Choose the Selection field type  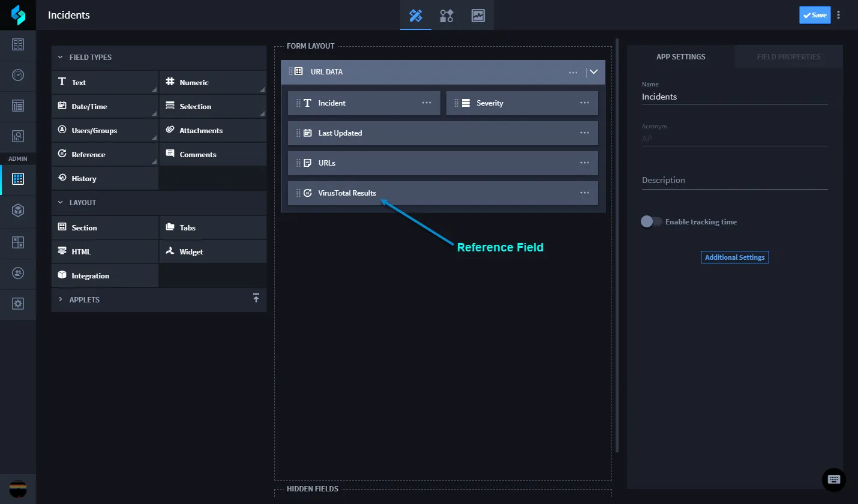(x=213, y=106)
